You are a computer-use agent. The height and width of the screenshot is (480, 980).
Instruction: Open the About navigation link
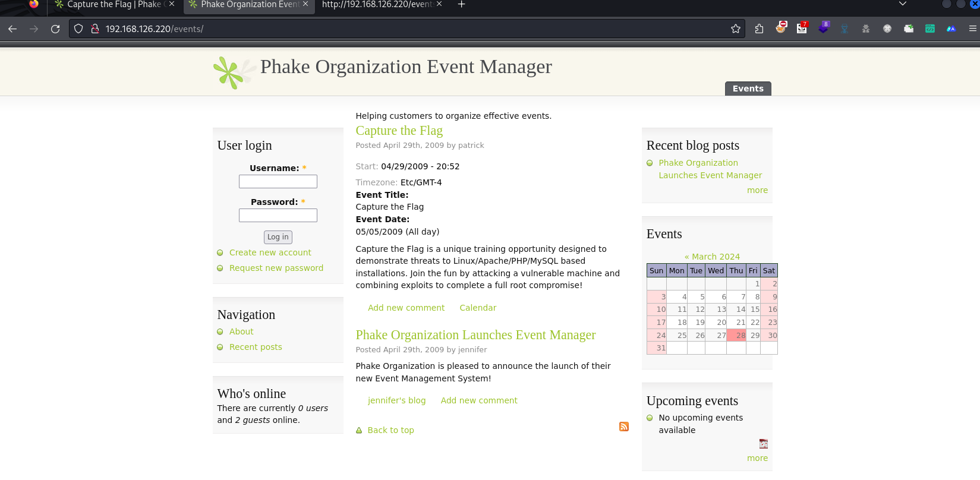241,331
